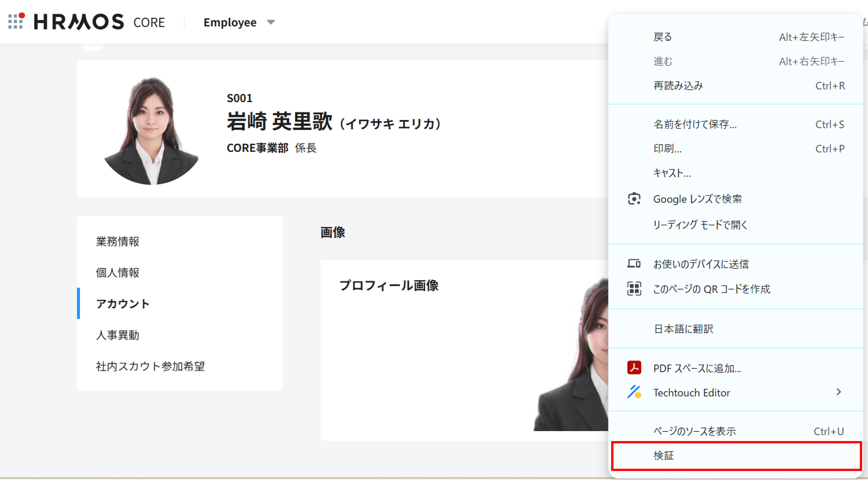868x481 pixels.
Task: Click the Techtouch Editor icon
Action: pyautogui.click(x=634, y=392)
